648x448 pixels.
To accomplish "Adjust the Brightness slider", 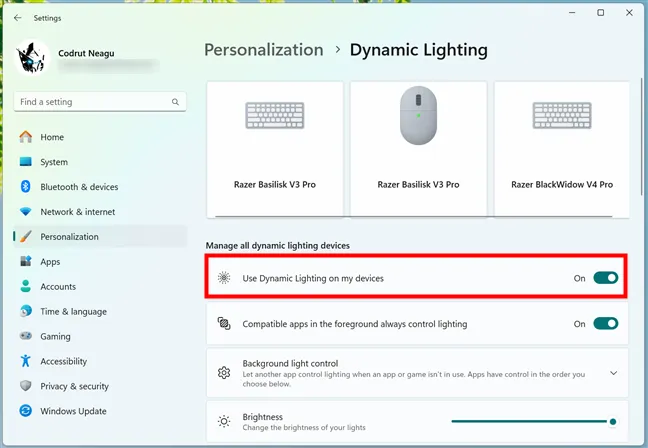I will (x=532, y=422).
